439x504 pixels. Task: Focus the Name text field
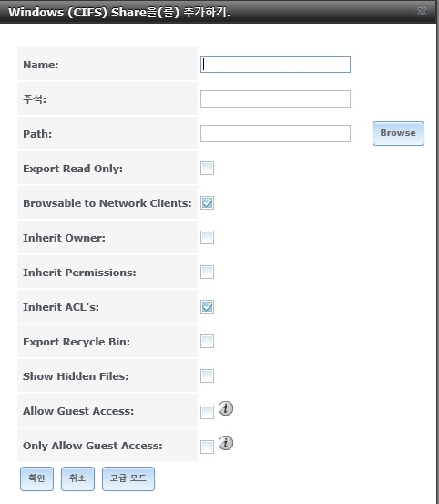[275, 65]
